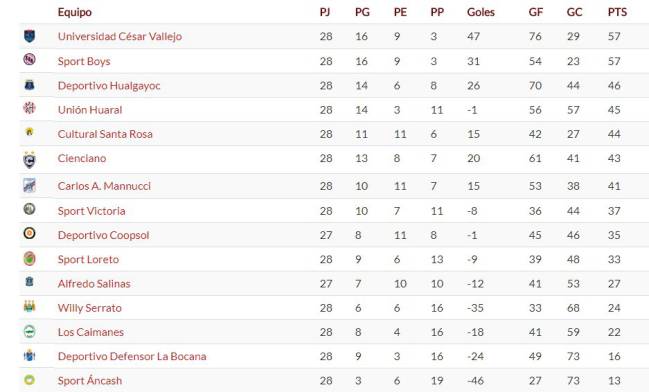Open the Alfredo Salinas team link
Screen dimensions: 649x392
pyautogui.click(x=94, y=284)
